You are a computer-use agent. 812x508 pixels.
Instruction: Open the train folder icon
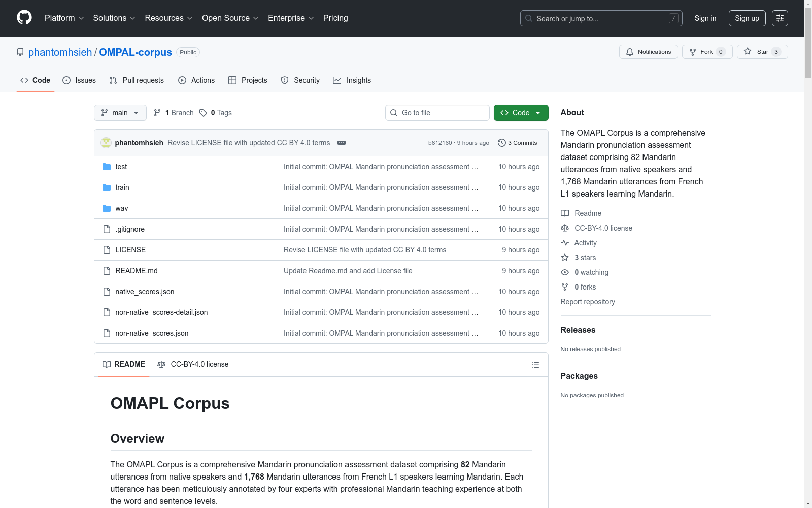coord(107,187)
